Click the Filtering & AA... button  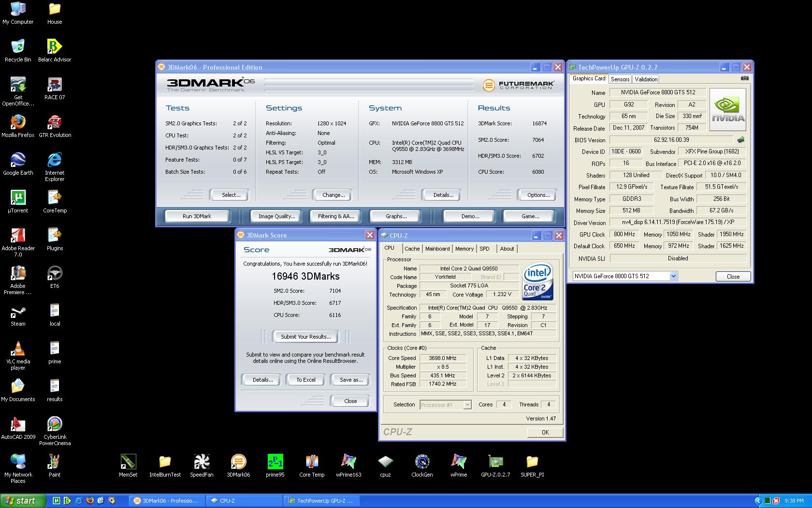(x=336, y=216)
